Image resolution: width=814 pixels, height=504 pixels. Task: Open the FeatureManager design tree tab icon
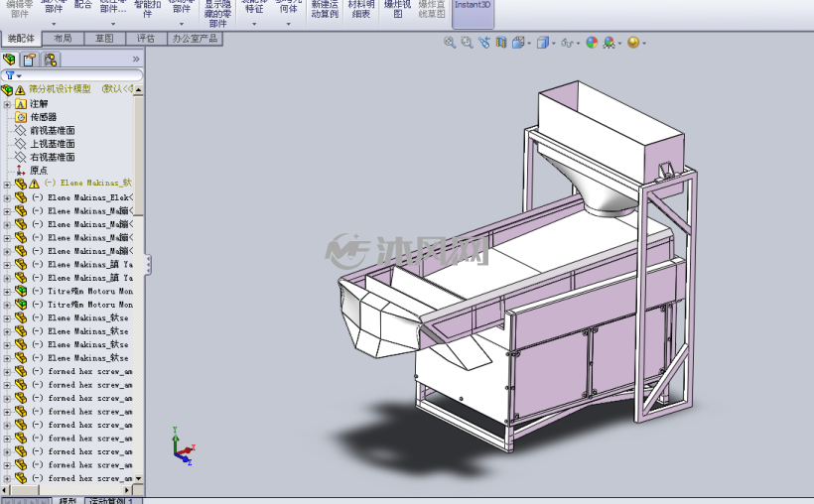[x=9, y=60]
